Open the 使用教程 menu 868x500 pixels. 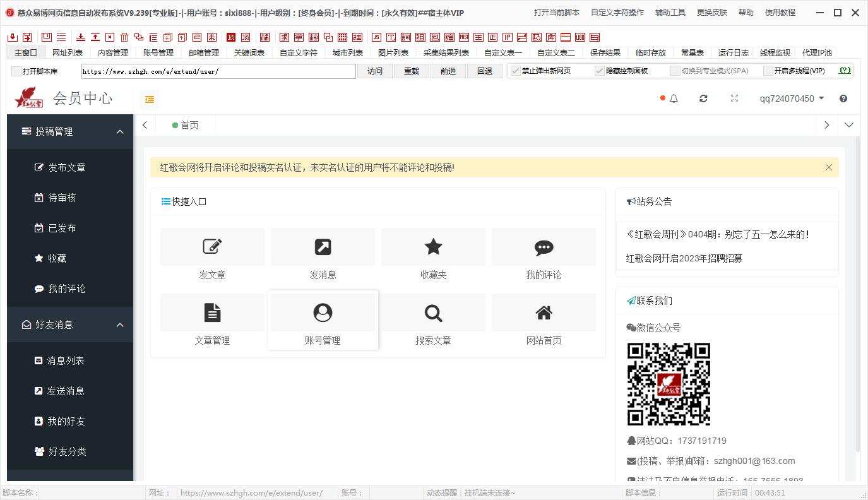[780, 12]
